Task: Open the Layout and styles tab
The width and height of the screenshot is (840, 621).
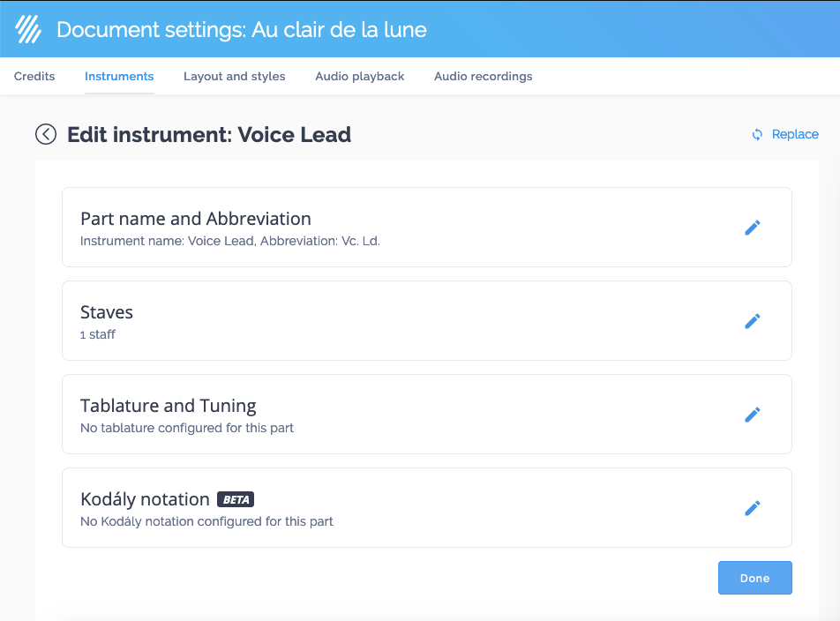Action: (235, 76)
